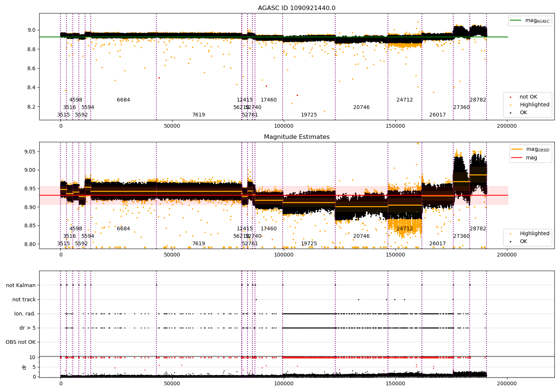
Task: Click obsid label 6684 in top panel
Action: tap(124, 100)
